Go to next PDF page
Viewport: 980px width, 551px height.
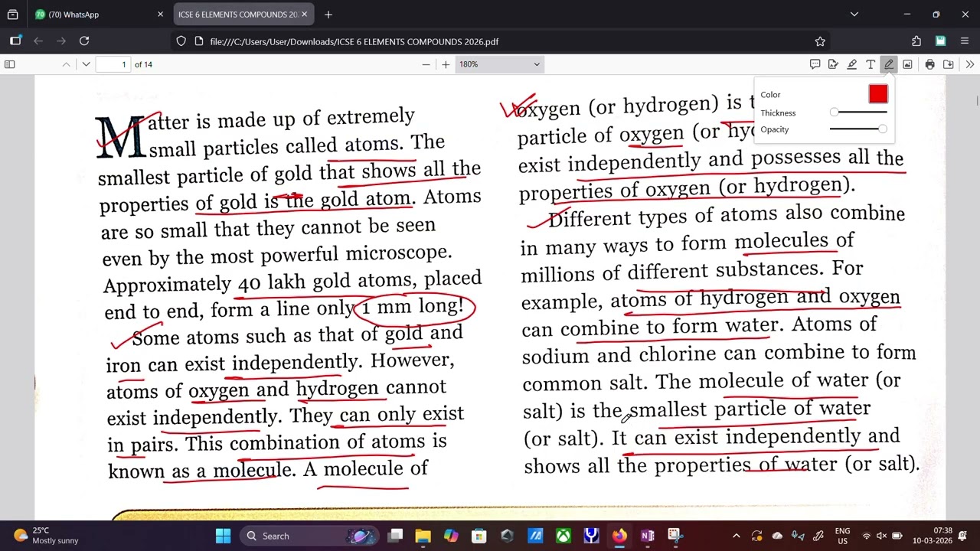click(x=86, y=64)
